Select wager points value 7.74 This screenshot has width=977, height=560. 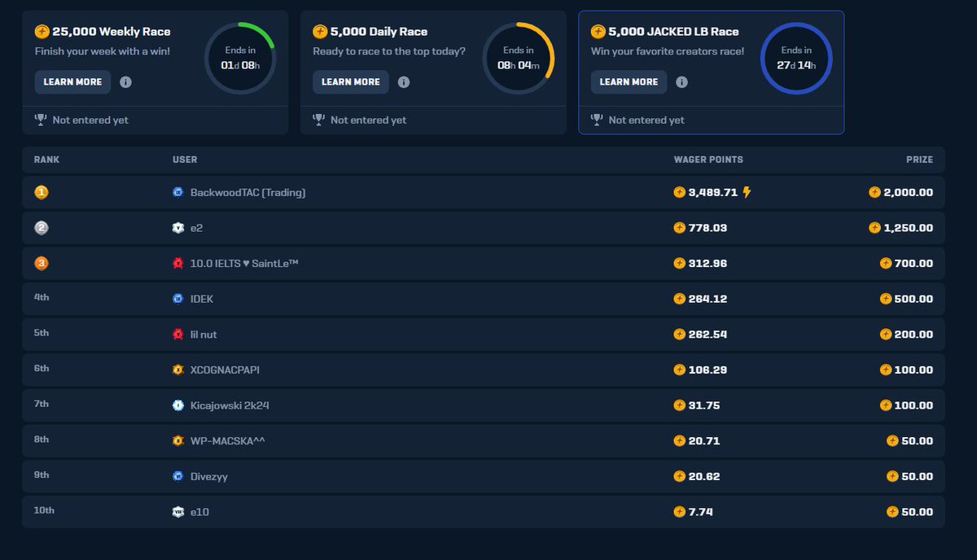click(700, 512)
